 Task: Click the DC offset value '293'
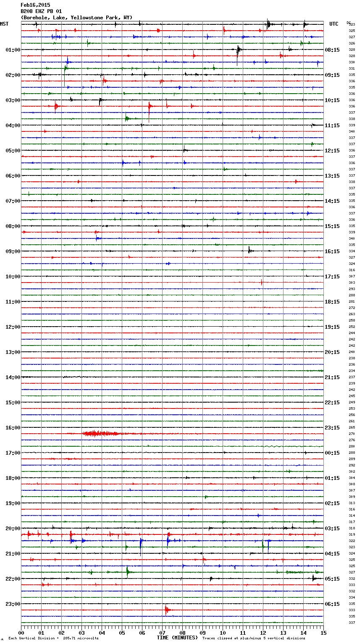coord(352,289)
